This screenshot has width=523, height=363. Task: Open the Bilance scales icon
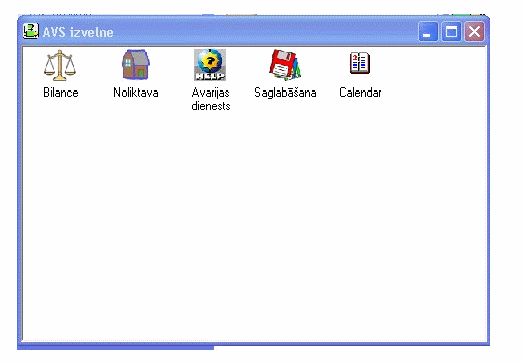coord(60,65)
